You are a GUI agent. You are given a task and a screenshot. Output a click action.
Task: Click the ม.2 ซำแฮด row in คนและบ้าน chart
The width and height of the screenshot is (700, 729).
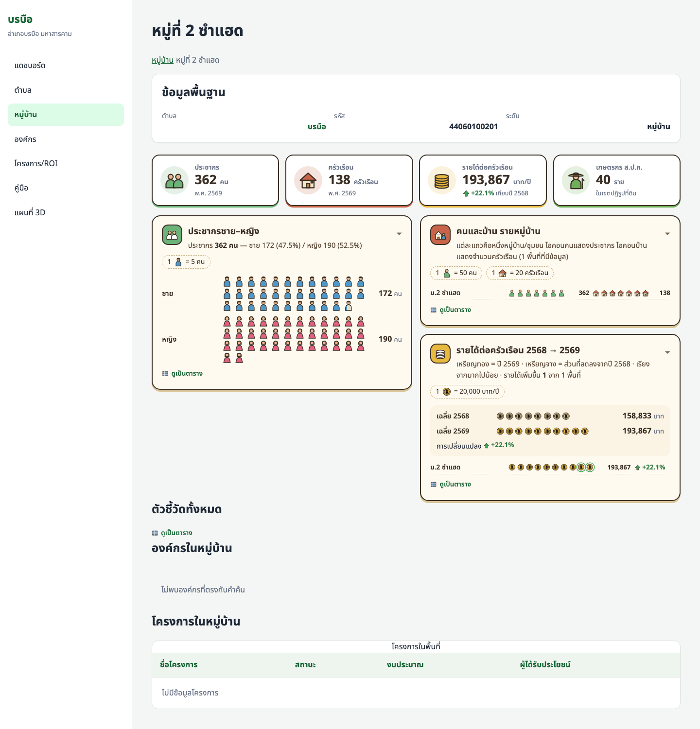550,293
